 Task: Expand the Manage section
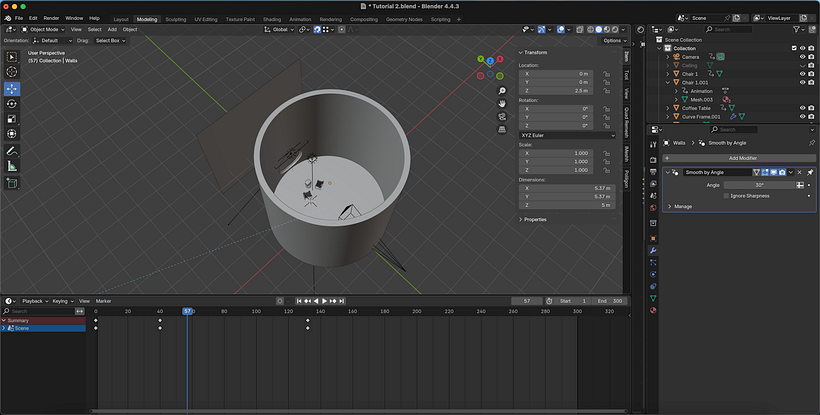[680, 206]
